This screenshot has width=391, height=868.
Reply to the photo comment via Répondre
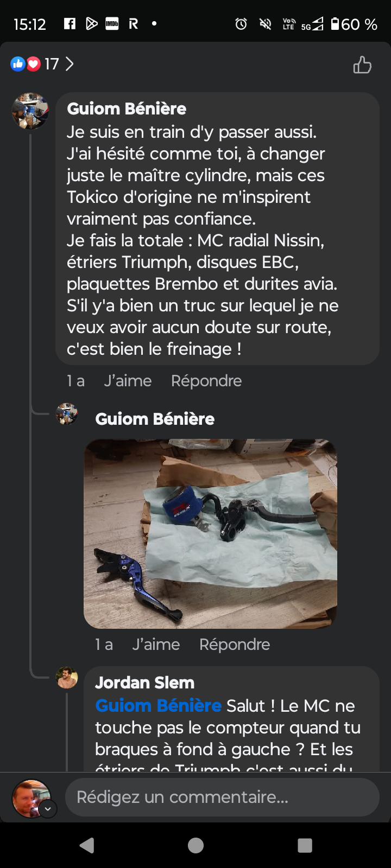point(235,644)
